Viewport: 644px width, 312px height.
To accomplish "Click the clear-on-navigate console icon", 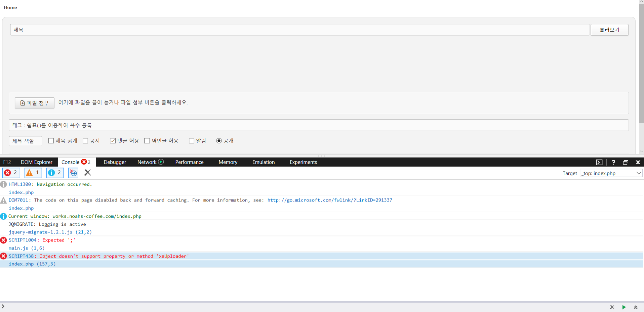I will click(73, 173).
